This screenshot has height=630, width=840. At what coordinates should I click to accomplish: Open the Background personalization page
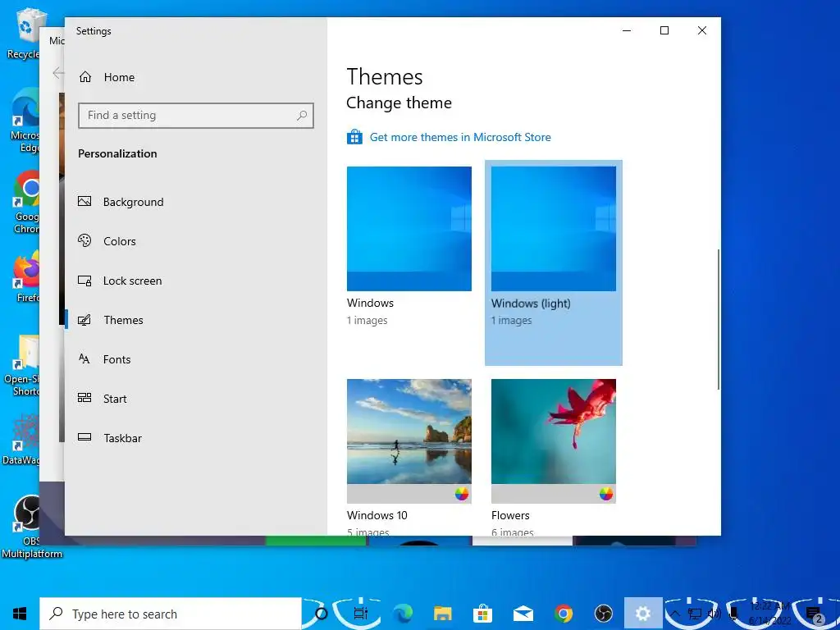(x=134, y=202)
